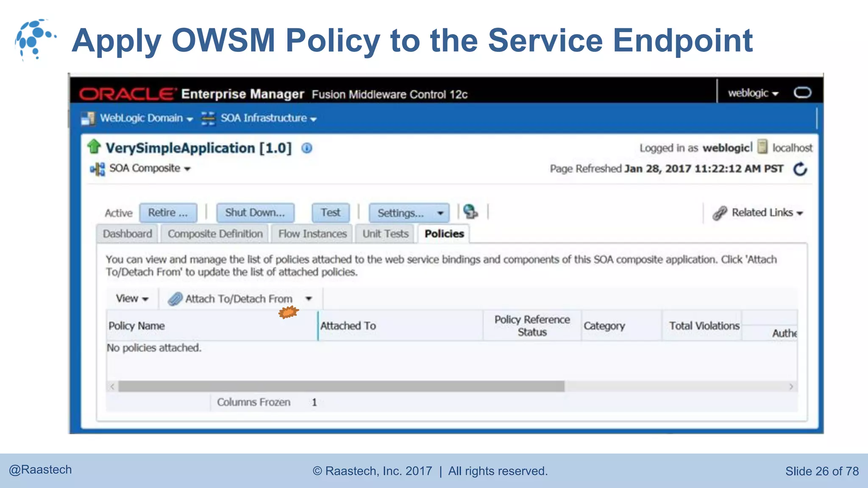Click the globe icon next to Settings
868x488 pixels.
[x=470, y=211]
